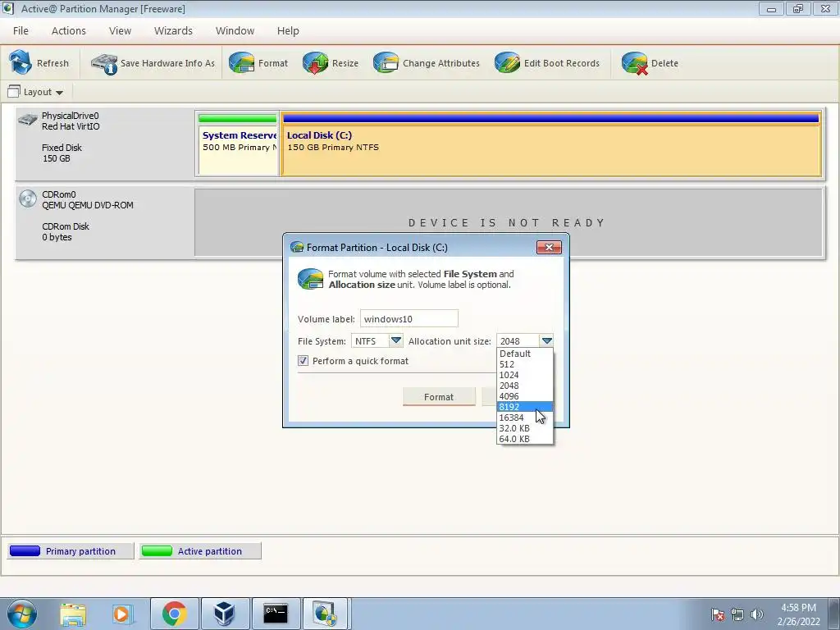Choose 64.0 KB allocation unit size
This screenshot has height=630, width=840.
pos(524,440)
